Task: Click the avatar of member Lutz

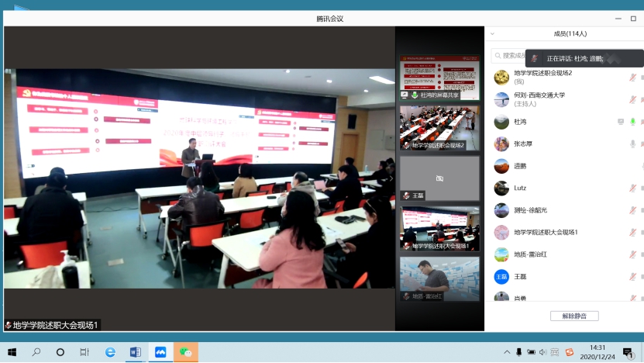Action: [501, 188]
